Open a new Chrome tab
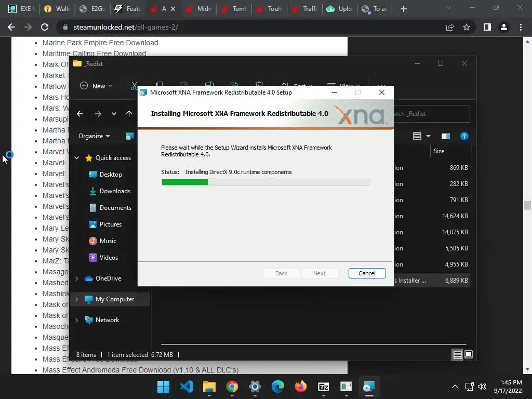 pyautogui.click(x=403, y=9)
